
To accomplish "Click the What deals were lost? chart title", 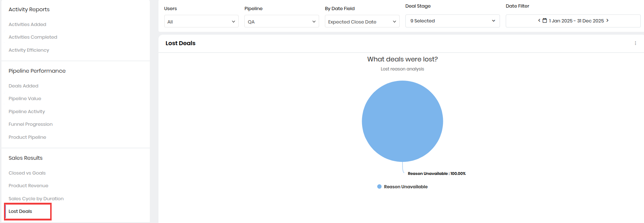I will [402, 59].
